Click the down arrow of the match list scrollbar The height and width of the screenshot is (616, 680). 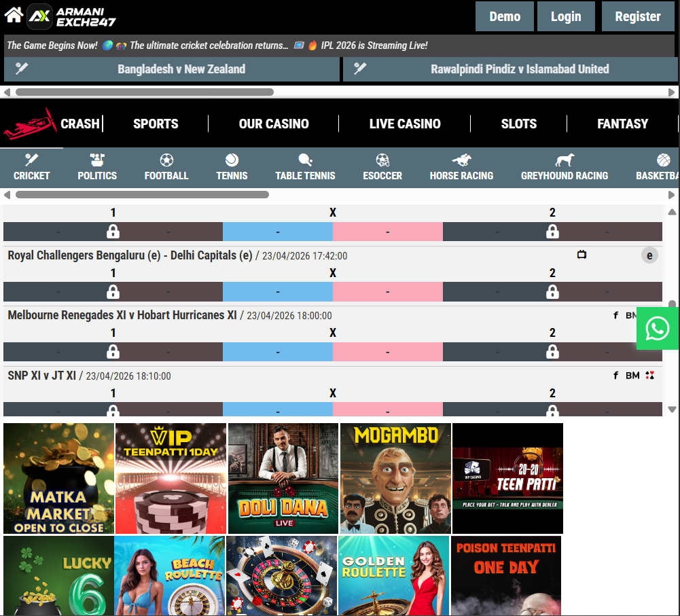pos(672,410)
